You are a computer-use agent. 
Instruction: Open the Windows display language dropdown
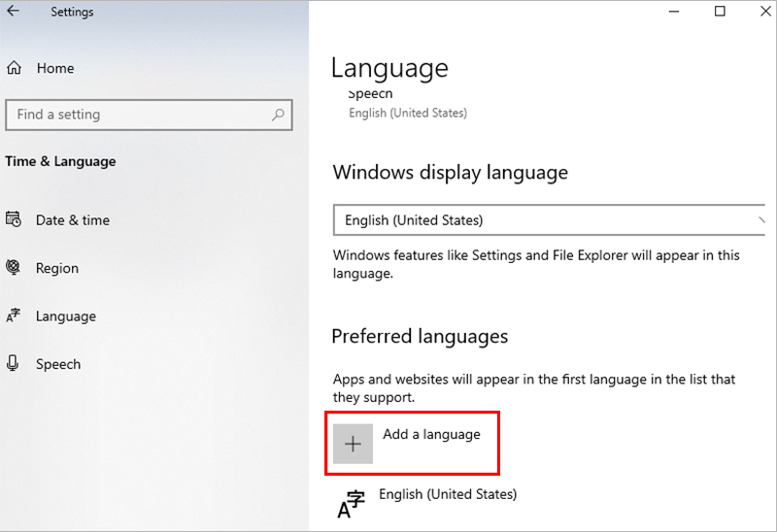[549, 220]
